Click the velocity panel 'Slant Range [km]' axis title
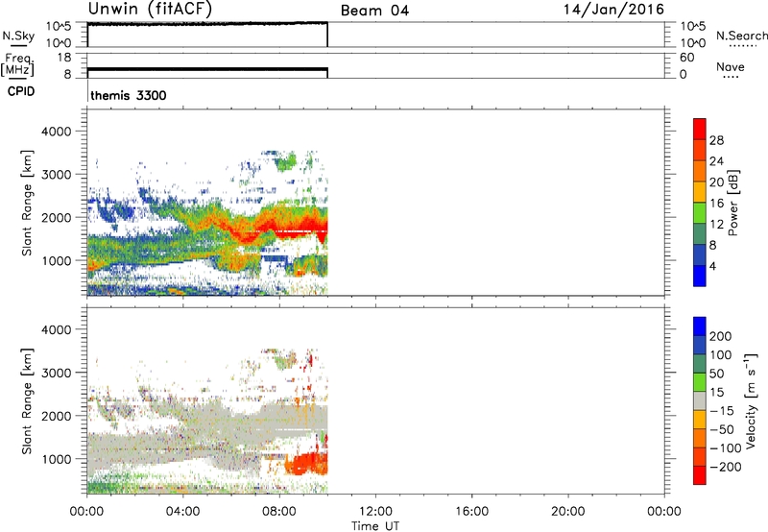This screenshot has width=768, height=532. pos(27,401)
